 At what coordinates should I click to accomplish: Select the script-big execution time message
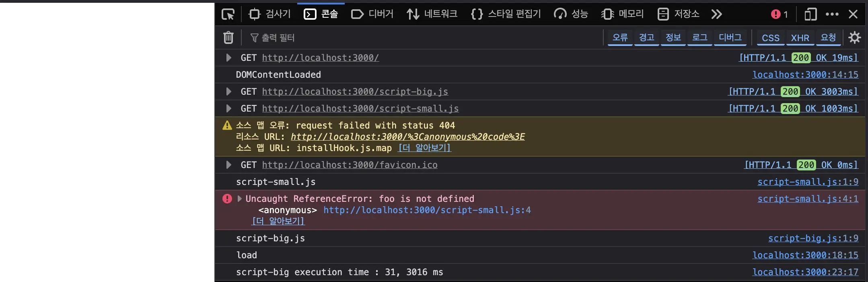pyautogui.click(x=339, y=272)
